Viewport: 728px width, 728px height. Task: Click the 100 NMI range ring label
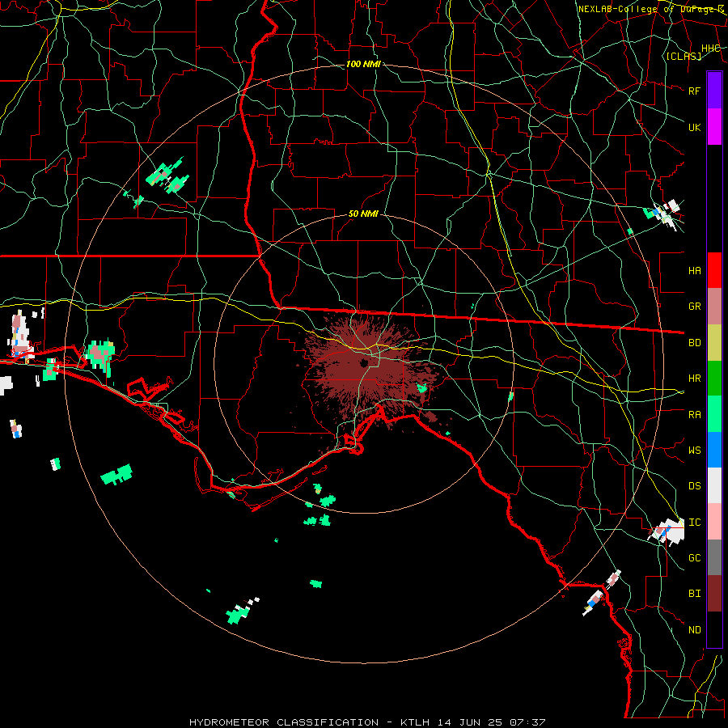363,64
